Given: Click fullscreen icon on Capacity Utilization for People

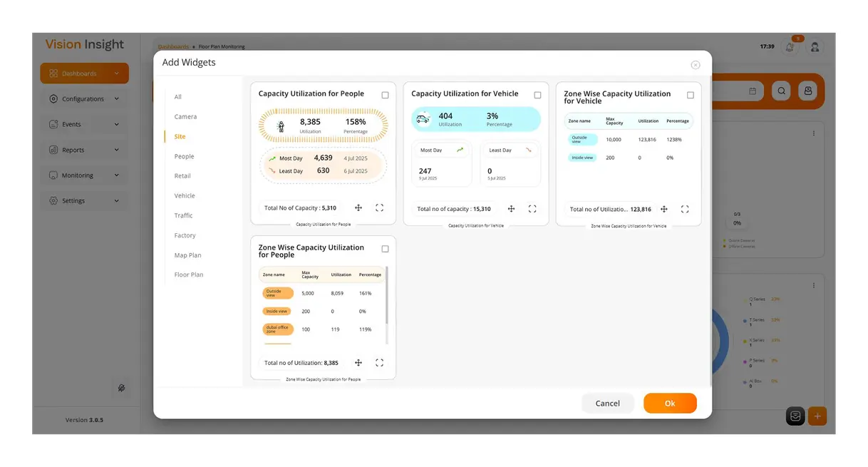Looking at the screenshot, I should point(379,208).
